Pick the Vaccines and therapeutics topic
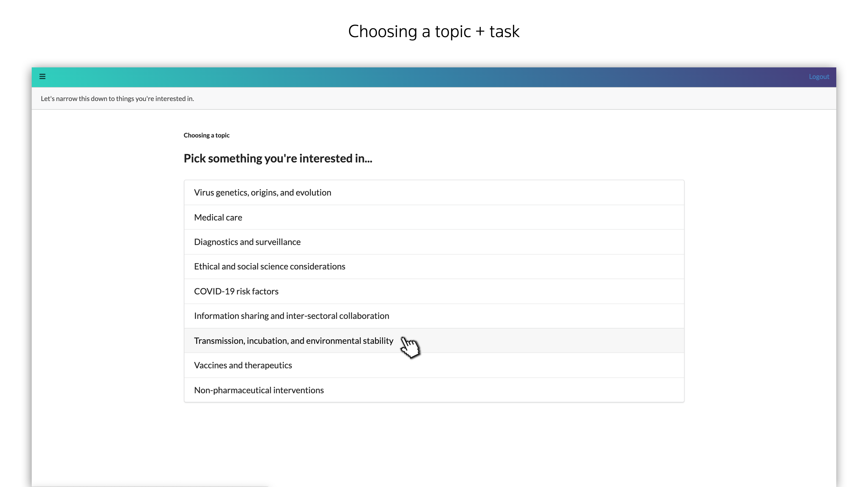 point(243,366)
